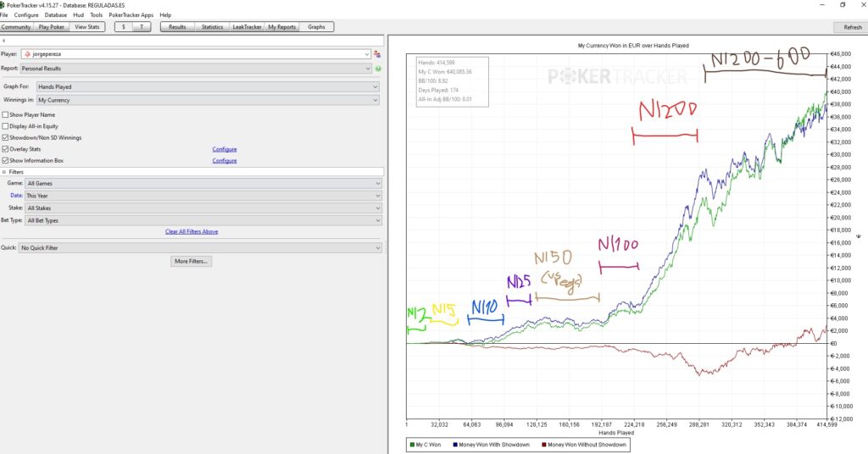
Task: Click the player avatar icon before jorgepereza
Action: tap(28, 54)
